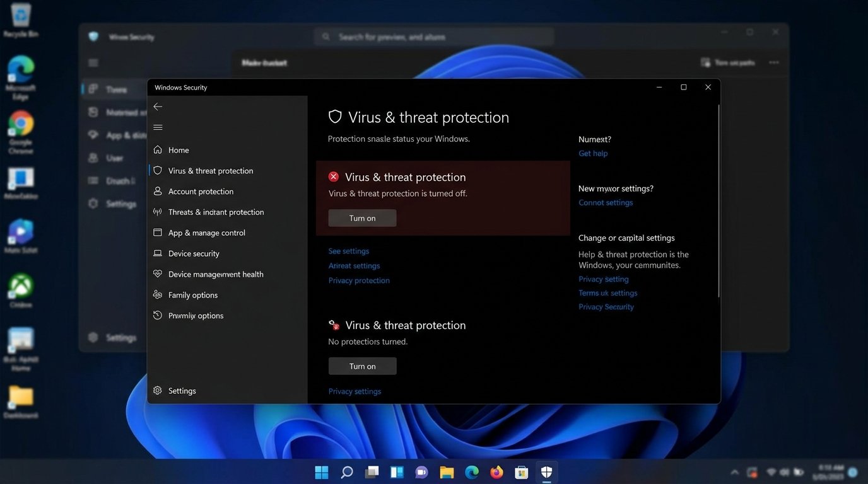Open Privacy setting link in right column
Image resolution: width=868 pixels, height=484 pixels.
coord(604,279)
